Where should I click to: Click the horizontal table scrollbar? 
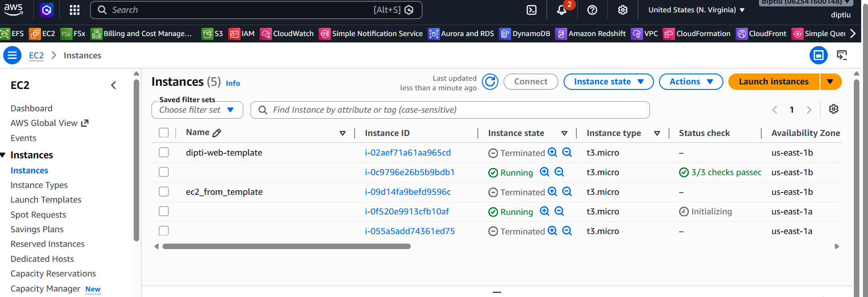(287, 246)
